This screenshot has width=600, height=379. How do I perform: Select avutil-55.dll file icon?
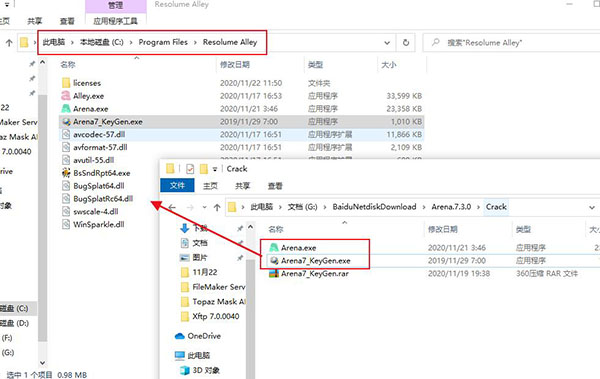66,160
